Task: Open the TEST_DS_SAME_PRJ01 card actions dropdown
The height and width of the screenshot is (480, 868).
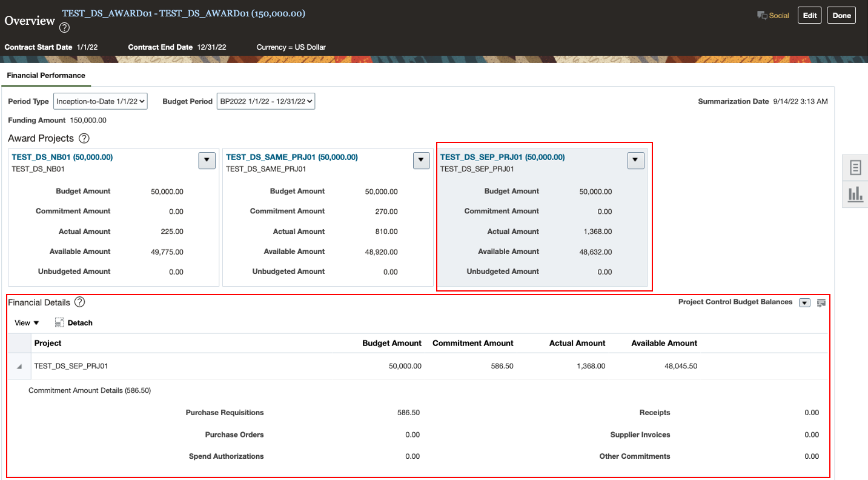Action: [421, 161]
